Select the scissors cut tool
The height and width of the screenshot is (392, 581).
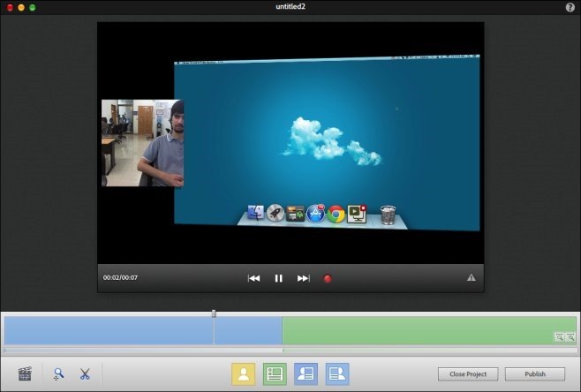(x=85, y=373)
